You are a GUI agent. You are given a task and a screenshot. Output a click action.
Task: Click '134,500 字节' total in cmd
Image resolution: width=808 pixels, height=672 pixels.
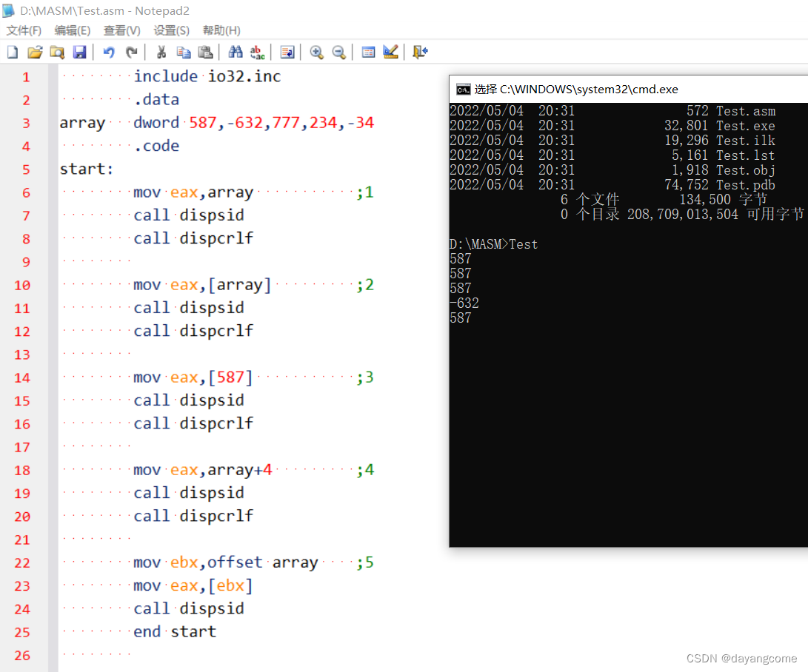tap(723, 200)
